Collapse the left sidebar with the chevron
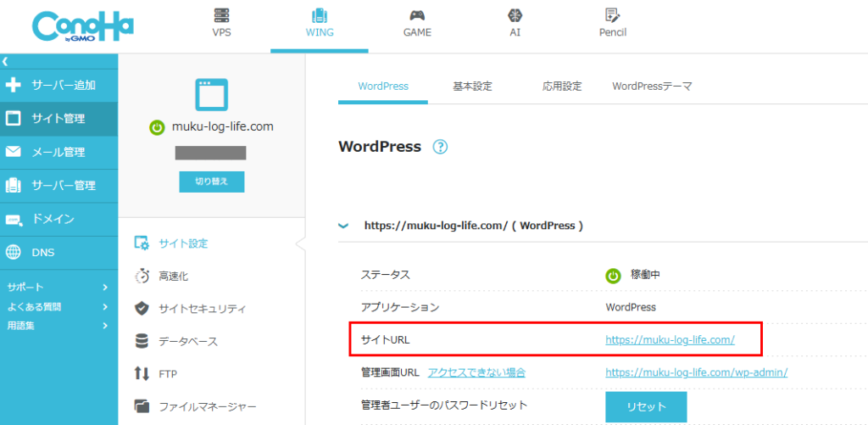 5,61
